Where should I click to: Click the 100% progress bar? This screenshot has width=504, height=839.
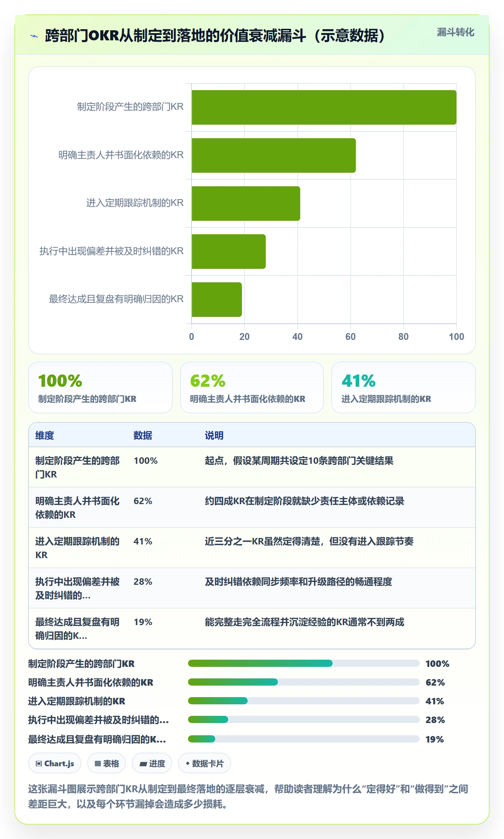pyautogui.click(x=304, y=663)
